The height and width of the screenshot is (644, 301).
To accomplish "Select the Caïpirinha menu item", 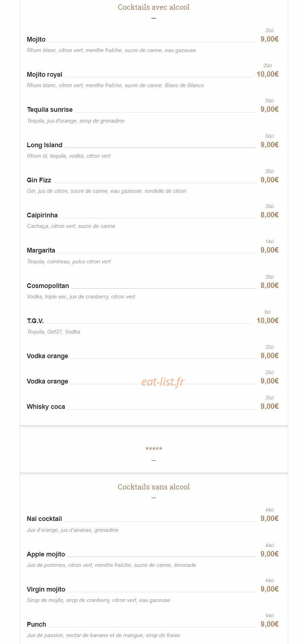I will point(42,215).
